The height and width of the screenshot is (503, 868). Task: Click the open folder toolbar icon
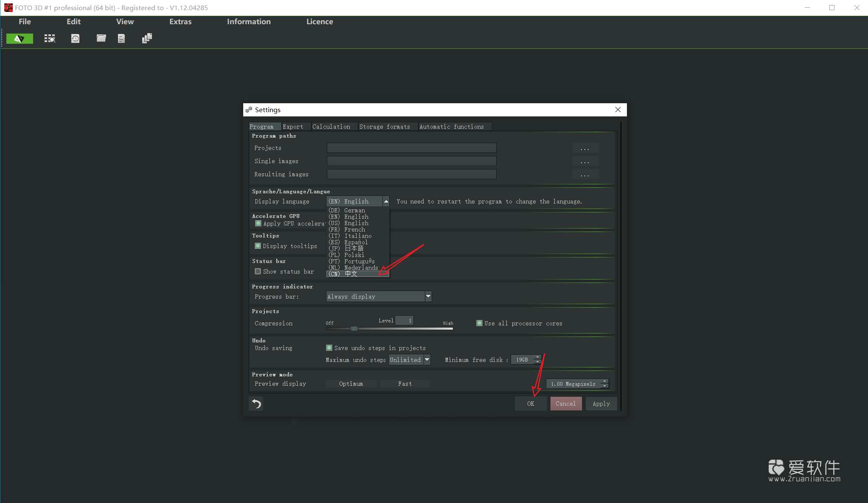[101, 38]
